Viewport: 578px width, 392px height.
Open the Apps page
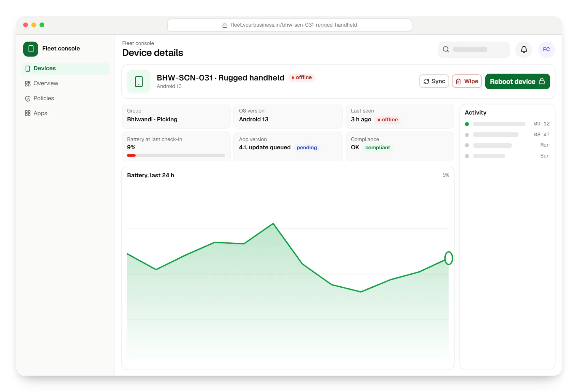pyautogui.click(x=65, y=113)
